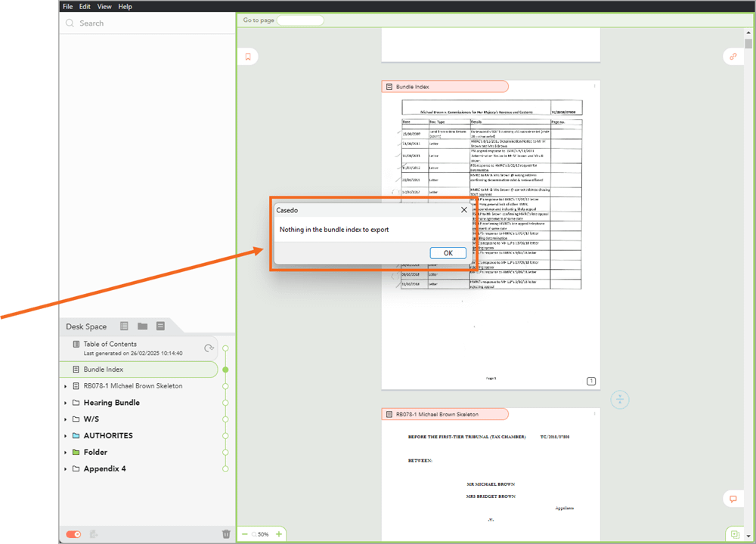This screenshot has height=544, width=756.
Task: Select the folder view icon in Desk Space
Action: tap(142, 326)
